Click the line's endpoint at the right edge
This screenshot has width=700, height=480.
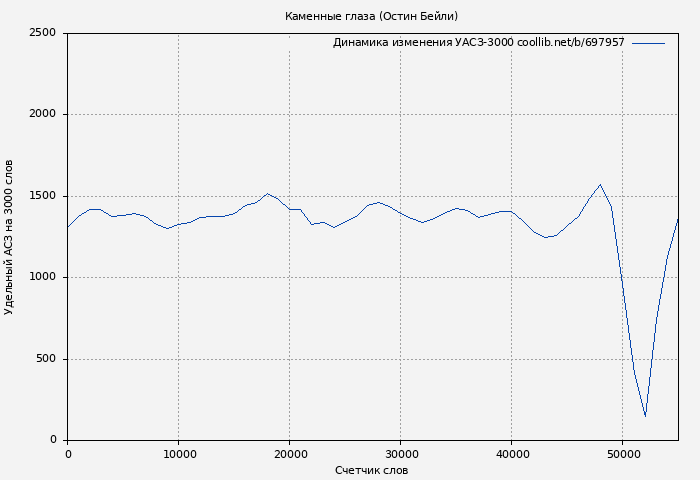[677, 219]
